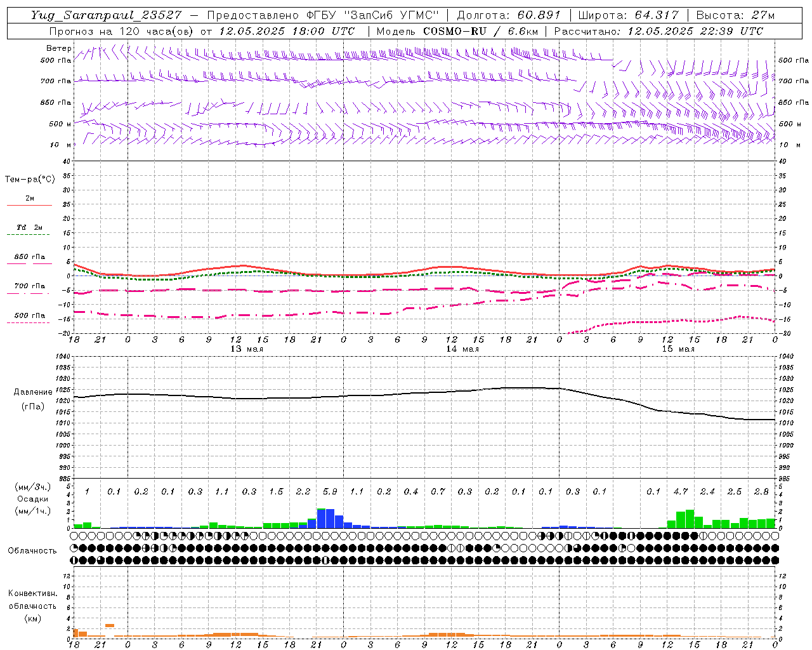Click the 0.4 precipitation value
The image size is (812, 650).
coord(411,491)
